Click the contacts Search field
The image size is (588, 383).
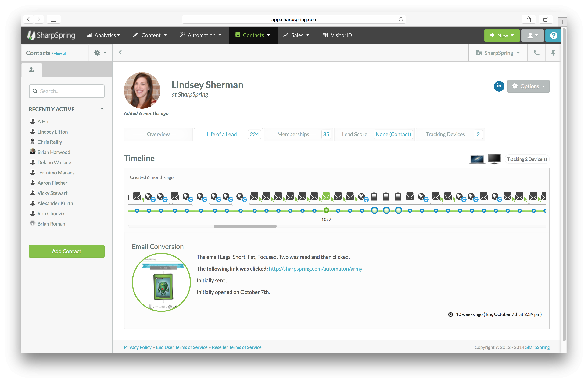click(67, 91)
